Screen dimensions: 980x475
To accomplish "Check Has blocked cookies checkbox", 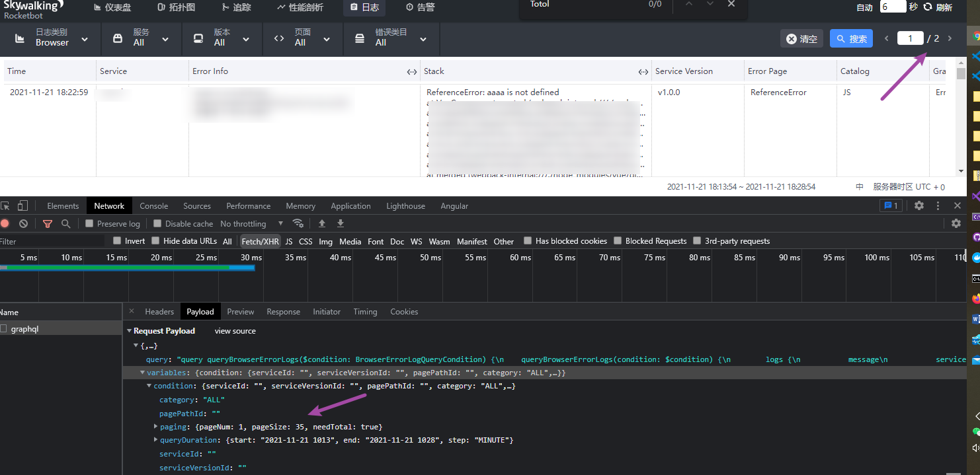I will [x=528, y=240].
